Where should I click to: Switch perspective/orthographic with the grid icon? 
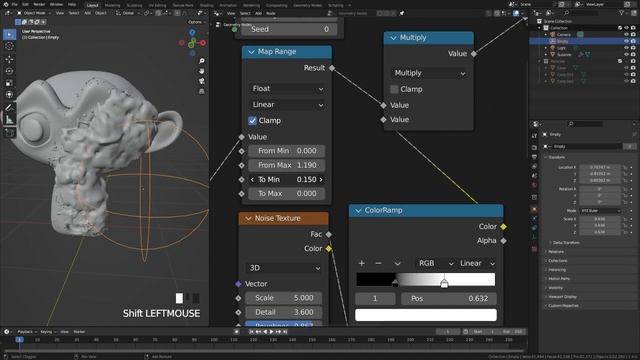(202, 91)
